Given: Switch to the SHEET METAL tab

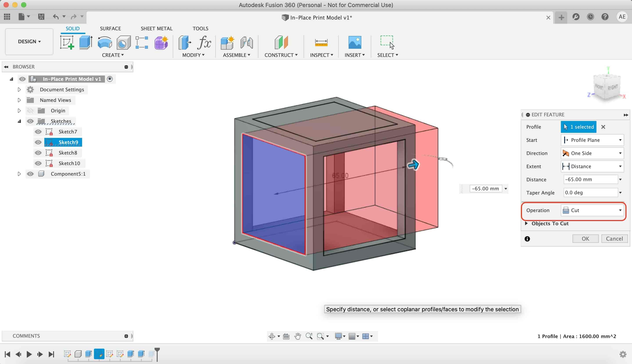Looking at the screenshot, I should pos(157,29).
